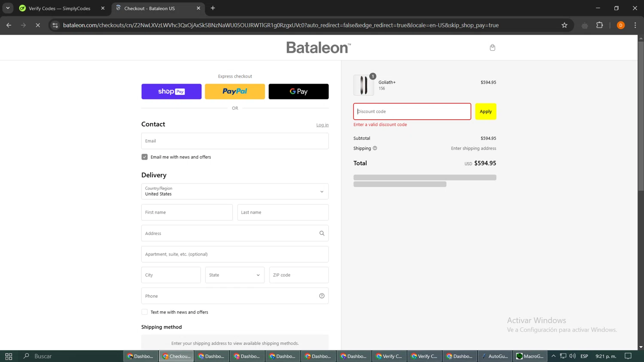
Task: Open the Chrome profile avatar D
Action: 621,25
